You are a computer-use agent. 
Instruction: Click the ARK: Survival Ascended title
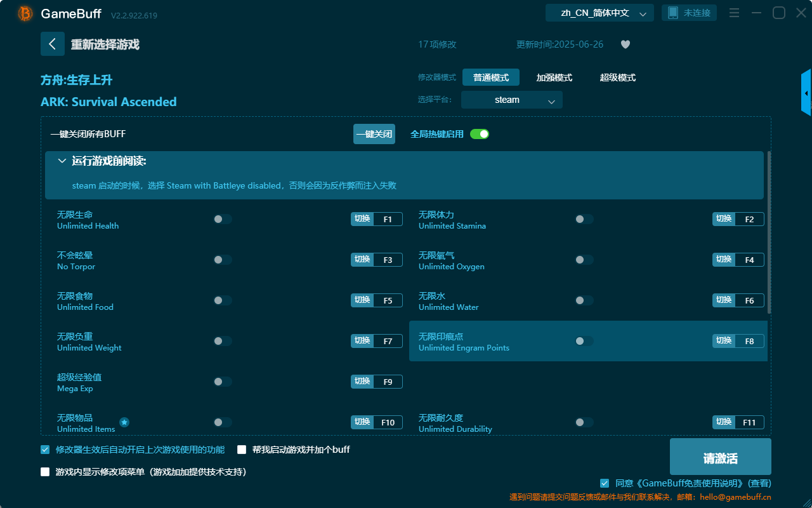(108, 102)
